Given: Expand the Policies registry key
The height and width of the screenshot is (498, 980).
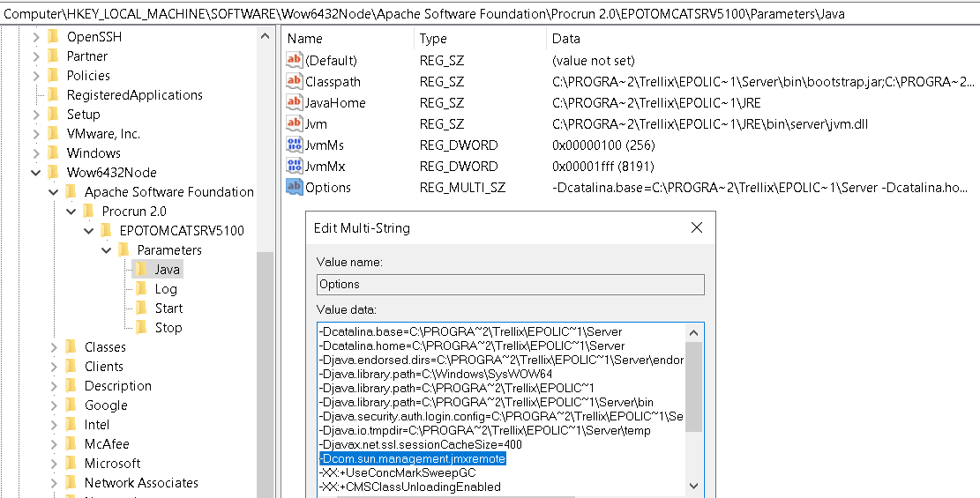Looking at the screenshot, I should click(x=36, y=75).
